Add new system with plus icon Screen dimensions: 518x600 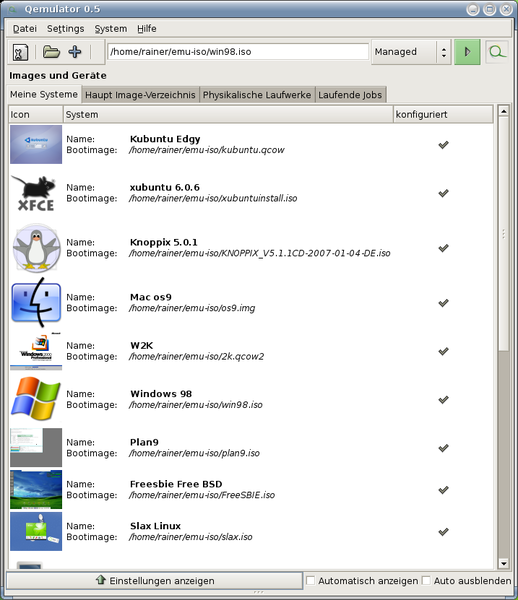coord(75,52)
